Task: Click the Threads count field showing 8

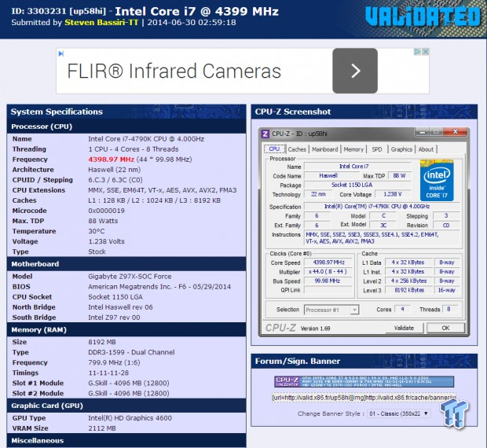Action: point(449,310)
